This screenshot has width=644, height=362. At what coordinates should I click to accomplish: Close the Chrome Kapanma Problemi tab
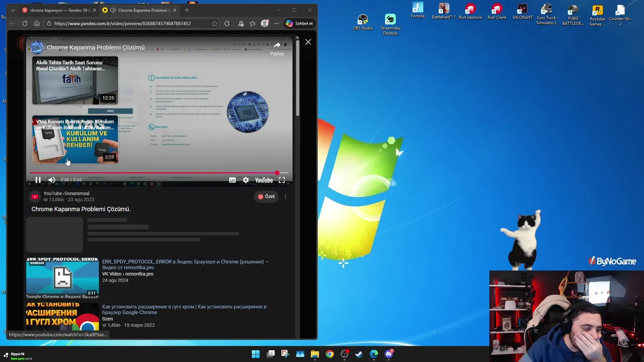(174, 10)
